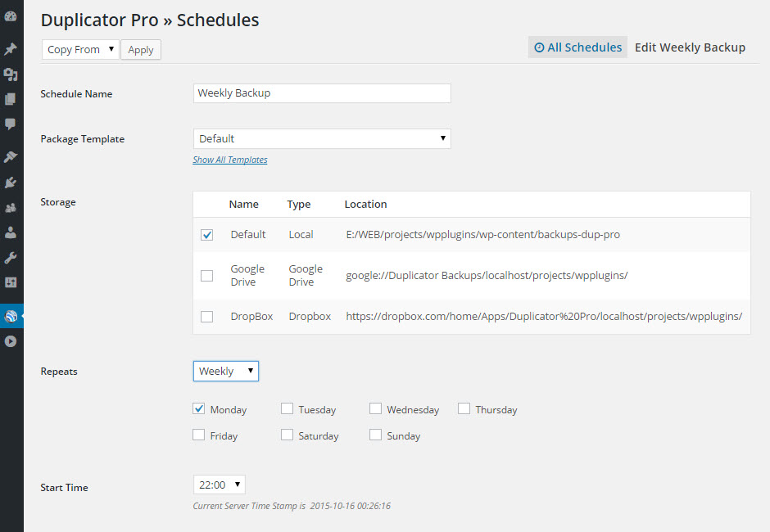The image size is (770, 532).
Task: Open the Posts pin icon in sidebar
Action: 11,48
